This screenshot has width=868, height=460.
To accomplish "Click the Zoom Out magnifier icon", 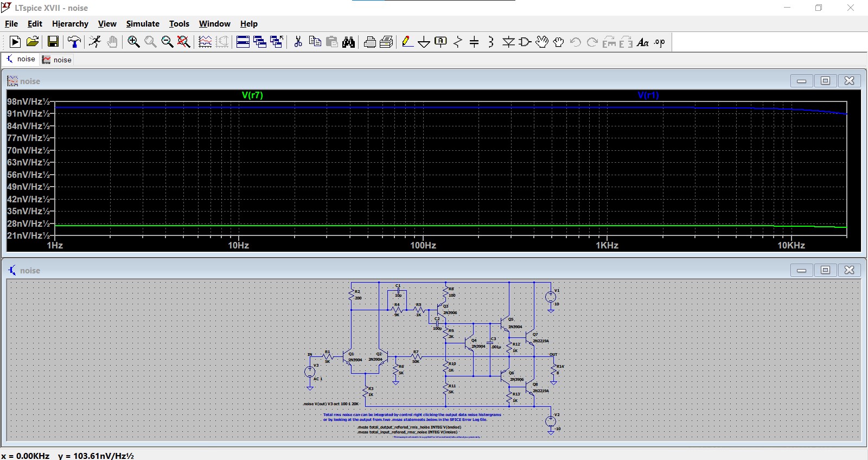I will [x=167, y=42].
